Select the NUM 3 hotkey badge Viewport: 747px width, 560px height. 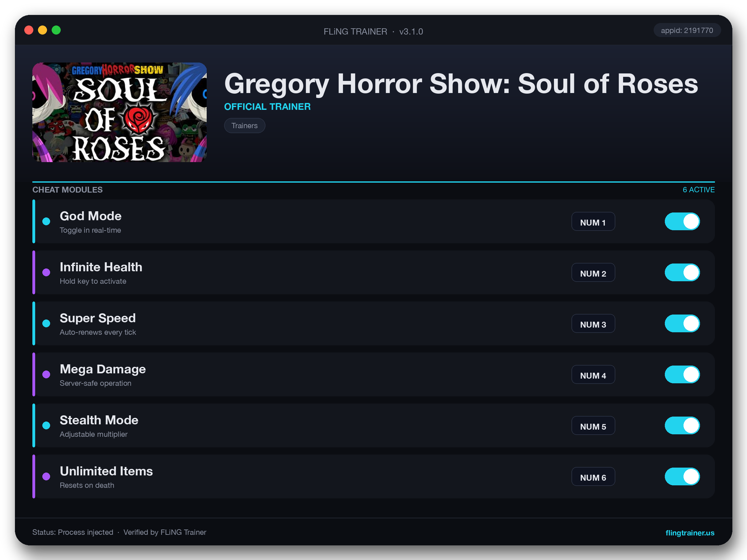point(593,323)
